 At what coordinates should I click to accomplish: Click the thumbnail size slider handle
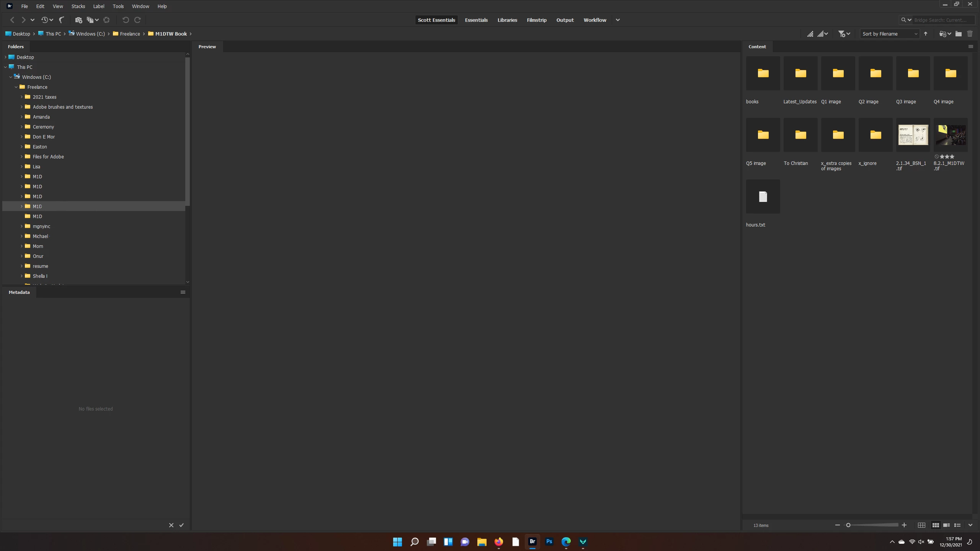coord(848,525)
